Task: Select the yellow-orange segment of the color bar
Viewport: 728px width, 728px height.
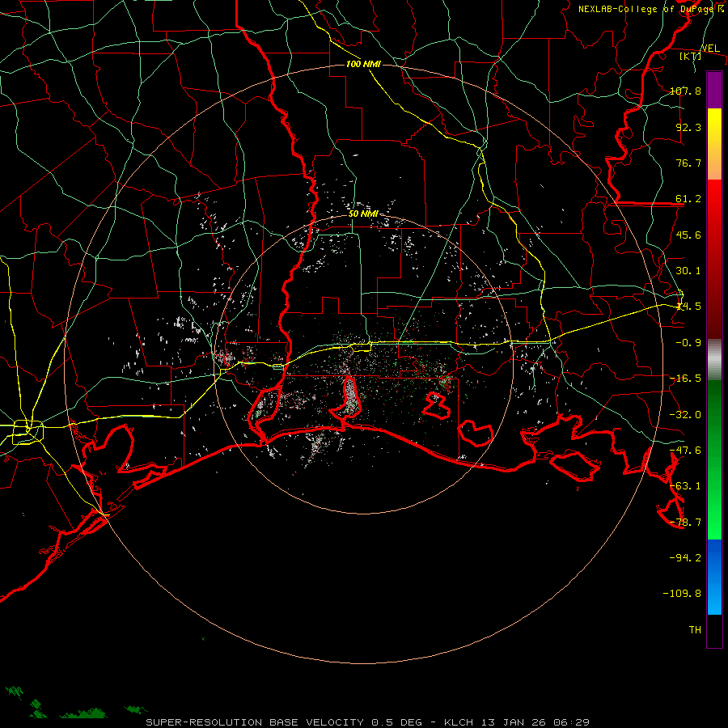Action: pyautogui.click(x=714, y=144)
